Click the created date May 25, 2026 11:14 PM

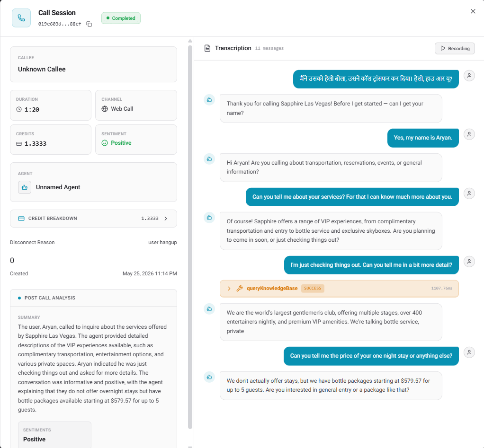click(150, 274)
